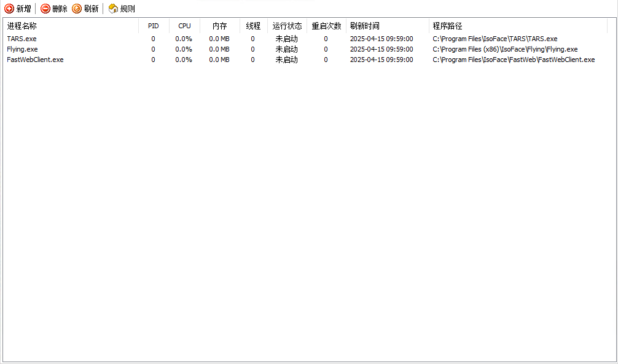Click the orange 刷新 refresh icon
618x364 pixels.
tap(77, 9)
